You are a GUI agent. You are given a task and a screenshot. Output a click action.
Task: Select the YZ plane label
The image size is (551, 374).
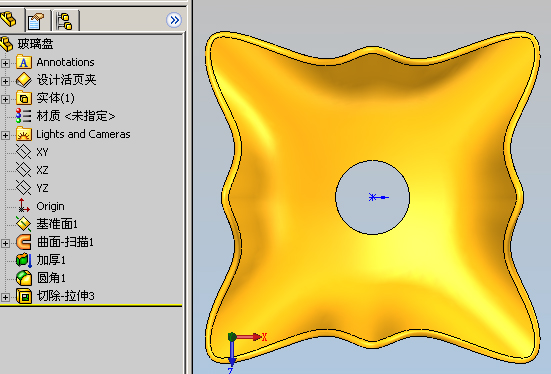coord(43,188)
